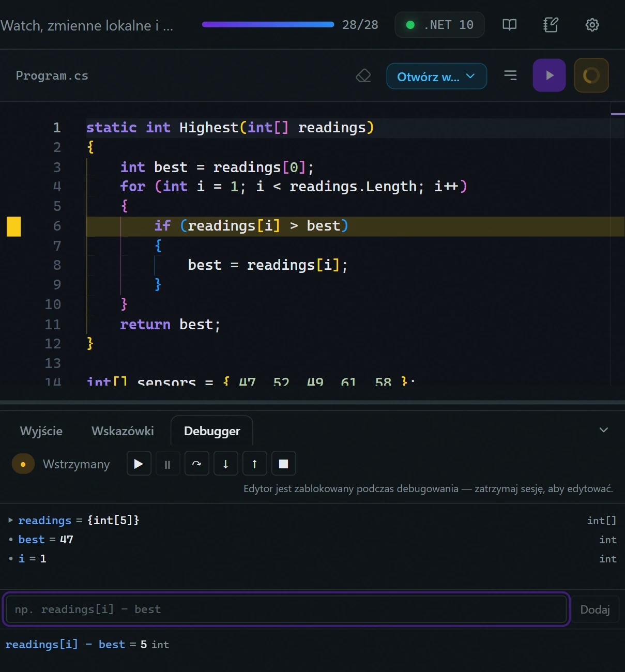
Task: Click the Wstrzymany status indicator dot
Action: coord(23,464)
